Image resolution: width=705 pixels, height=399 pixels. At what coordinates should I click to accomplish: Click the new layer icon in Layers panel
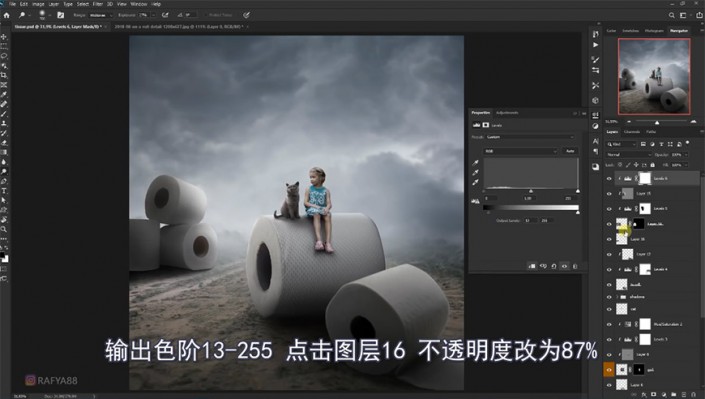tap(683, 395)
